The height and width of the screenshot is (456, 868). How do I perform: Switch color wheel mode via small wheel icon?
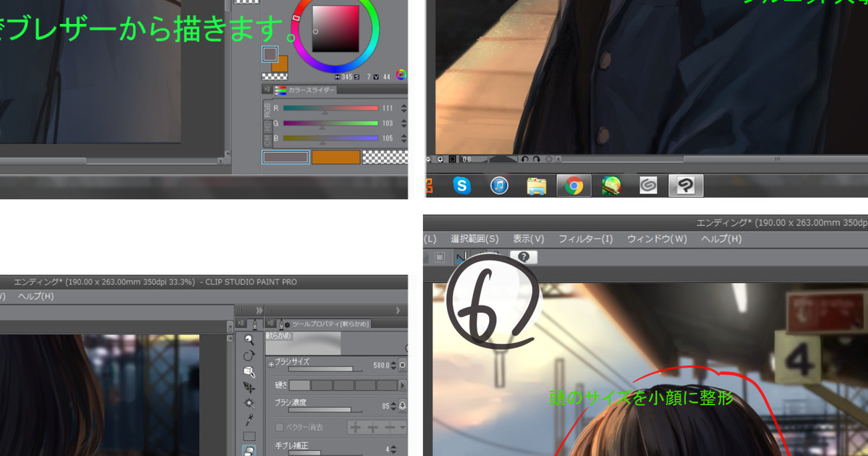point(401,75)
